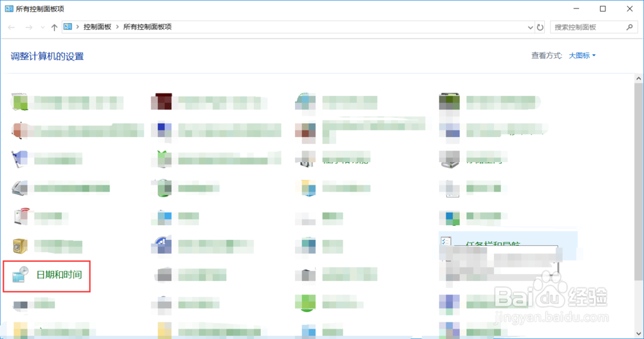The height and width of the screenshot is (339, 644).
Task: Click the Control Panel icon in address bar
Action: [x=68, y=26]
